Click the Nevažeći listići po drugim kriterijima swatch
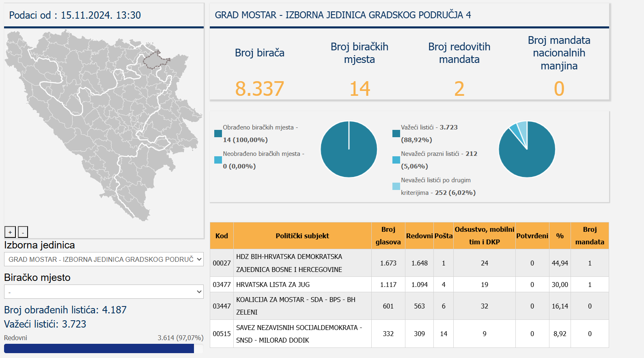Image resolution: width=644 pixels, height=358 pixels. [396, 186]
